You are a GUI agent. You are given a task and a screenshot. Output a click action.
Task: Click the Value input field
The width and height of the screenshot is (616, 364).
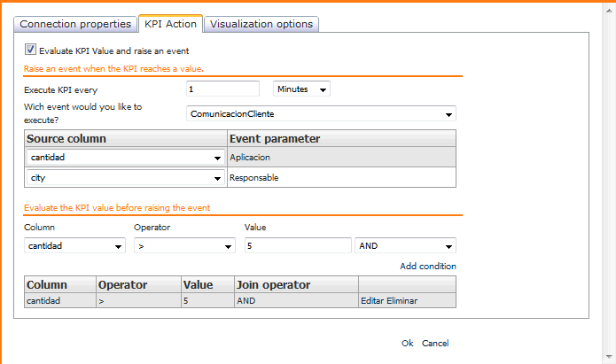(x=298, y=245)
